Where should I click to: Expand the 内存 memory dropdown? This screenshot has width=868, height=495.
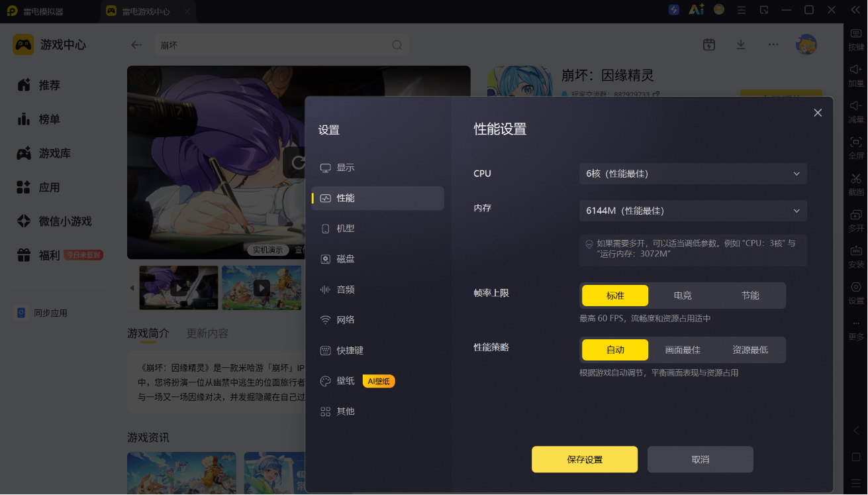point(693,211)
